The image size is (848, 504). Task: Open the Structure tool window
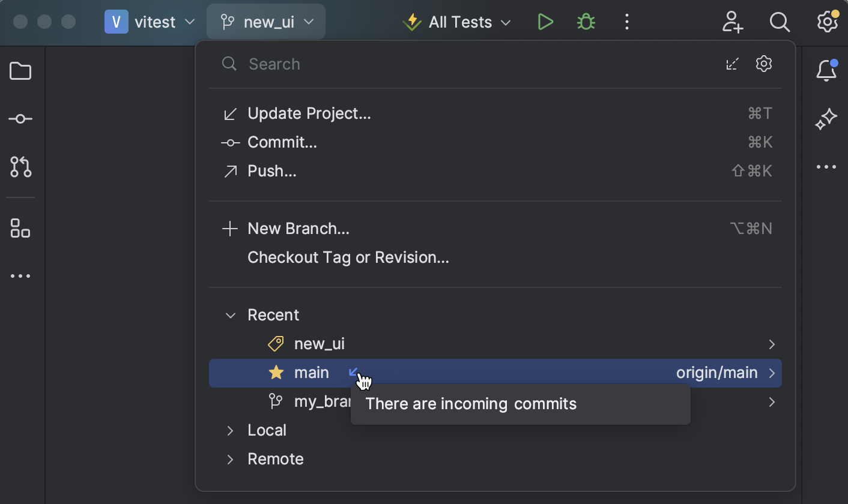20,229
